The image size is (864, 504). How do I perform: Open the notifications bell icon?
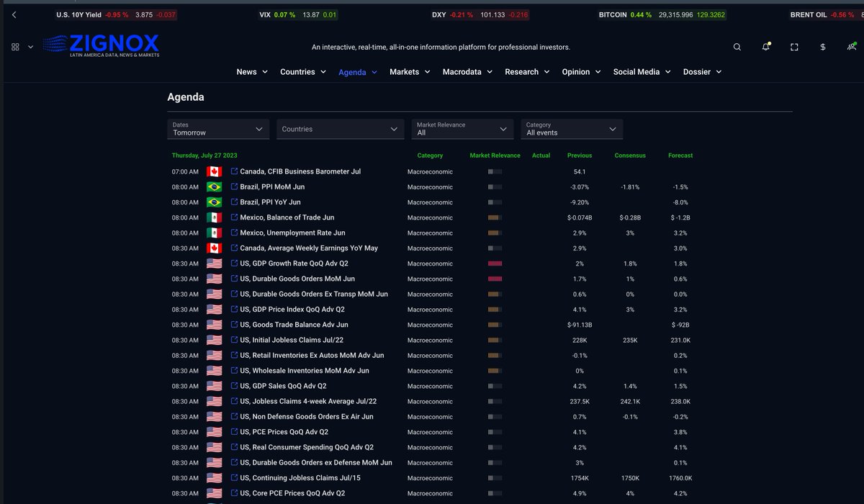[765, 47]
